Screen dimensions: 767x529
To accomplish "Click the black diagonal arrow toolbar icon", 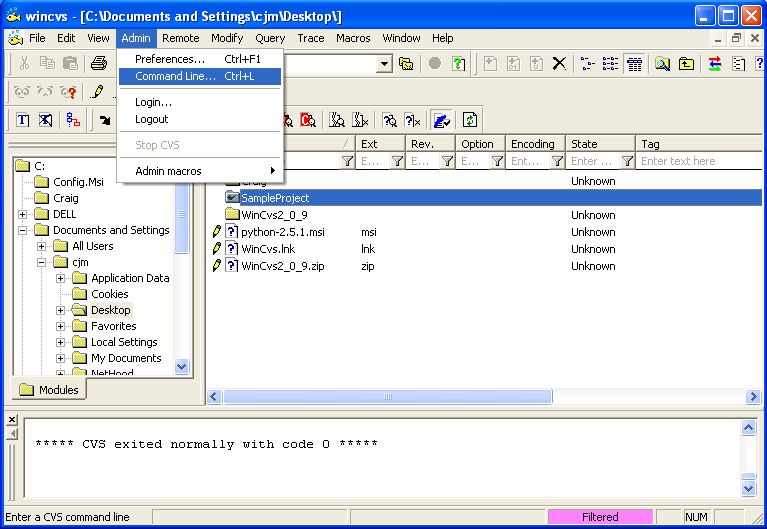I will [x=105, y=120].
